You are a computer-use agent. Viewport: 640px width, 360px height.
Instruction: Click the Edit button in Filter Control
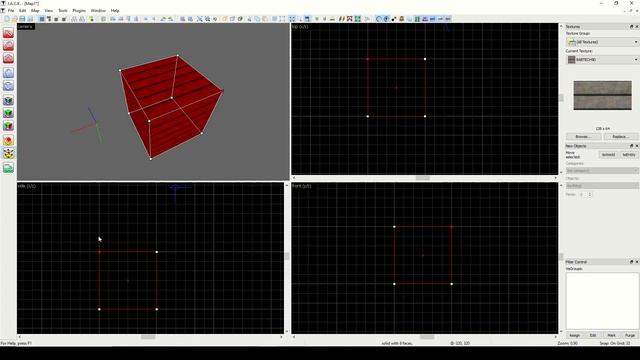[593, 335]
